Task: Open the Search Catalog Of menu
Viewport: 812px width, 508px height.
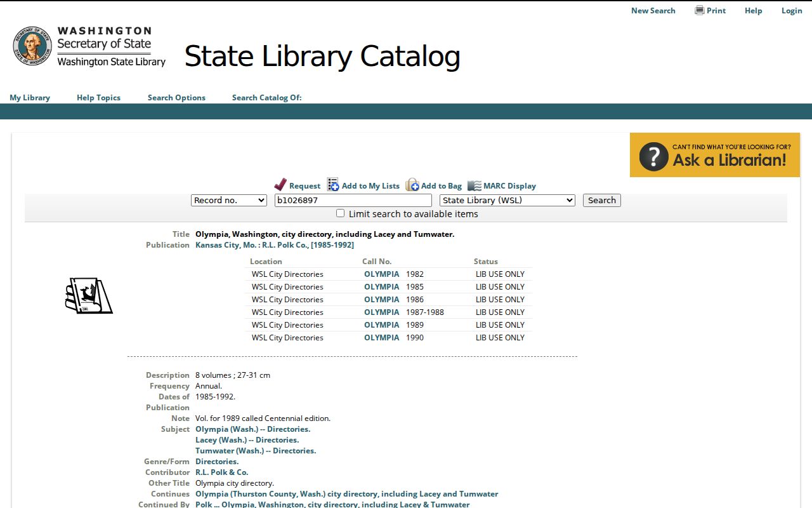Action: click(x=267, y=98)
